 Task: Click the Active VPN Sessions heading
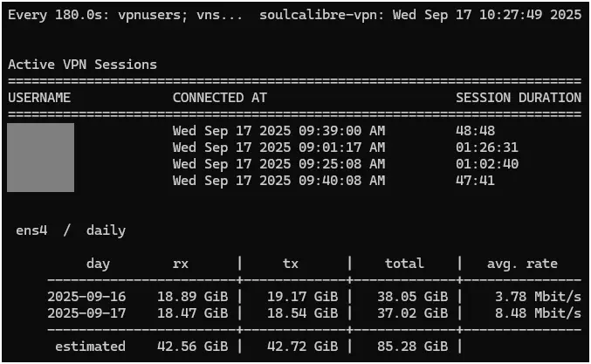82,65
